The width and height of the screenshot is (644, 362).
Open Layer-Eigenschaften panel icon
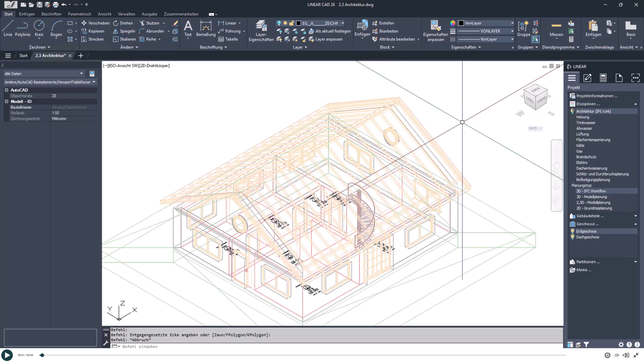click(x=261, y=31)
